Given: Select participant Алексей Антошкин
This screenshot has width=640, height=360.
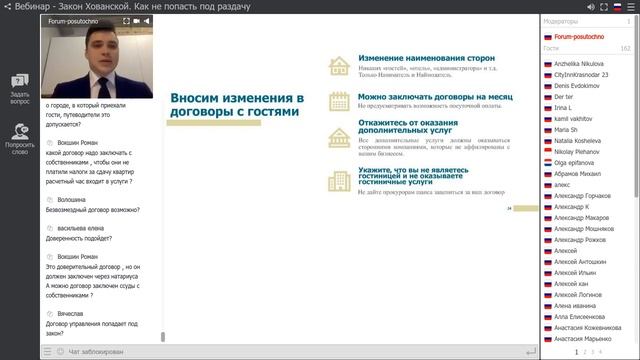Looking at the screenshot, I should click(580, 262).
